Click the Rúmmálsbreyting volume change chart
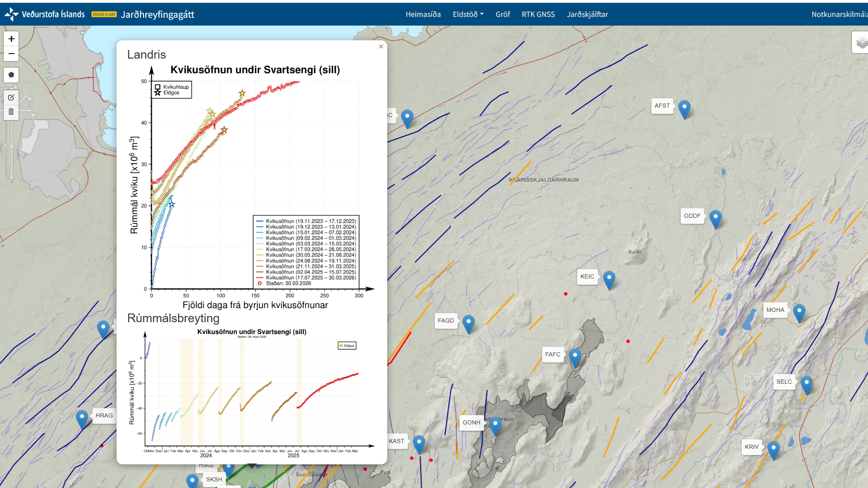868x488 pixels. point(252,392)
